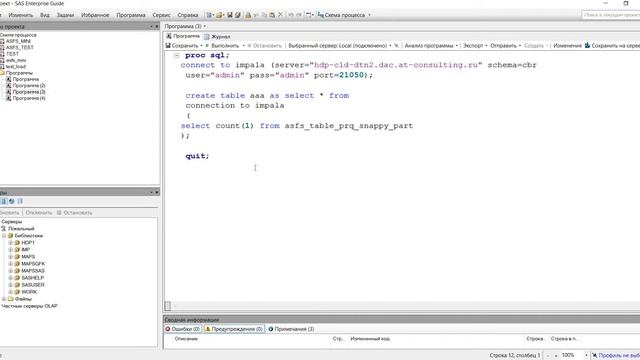Click the Save project toolbar icon
Viewport: 640px width, 360px height.
click(x=230, y=15)
